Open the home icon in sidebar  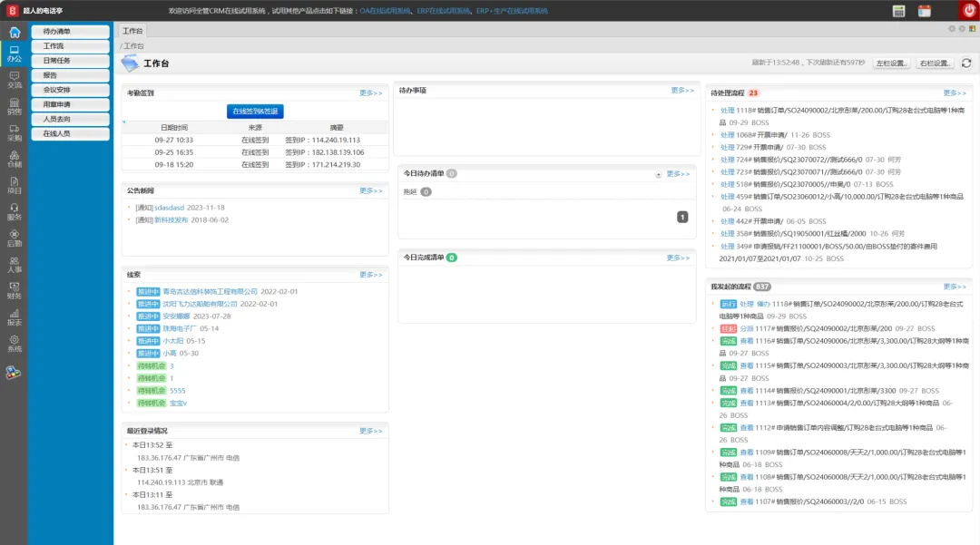14,33
